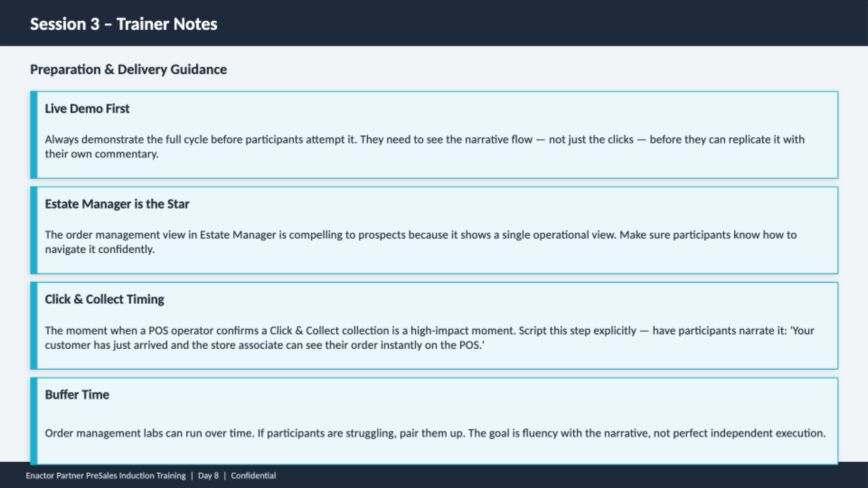Screen dimensions: 868x488
Task: Click the "Day 8" footer label
Action: (208, 476)
